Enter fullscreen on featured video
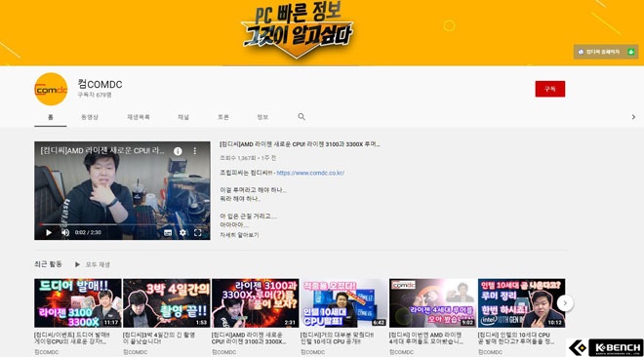The width and height of the screenshot is (644, 357). coord(197,233)
